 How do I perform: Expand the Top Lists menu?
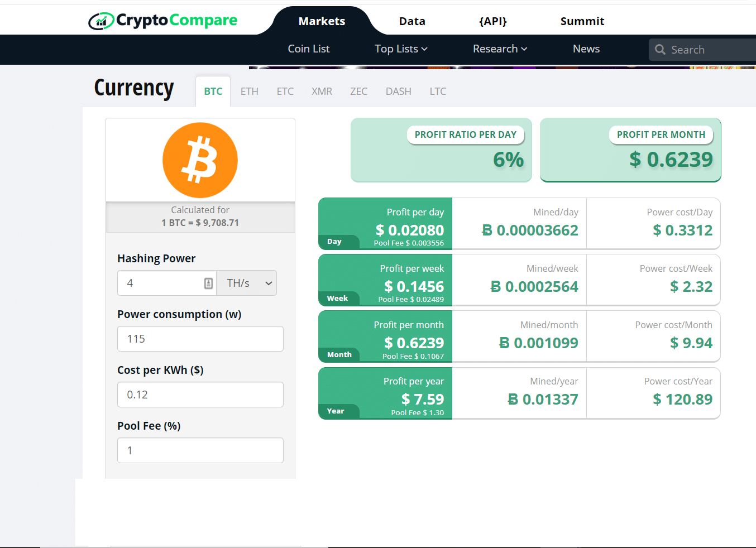click(x=400, y=49)
